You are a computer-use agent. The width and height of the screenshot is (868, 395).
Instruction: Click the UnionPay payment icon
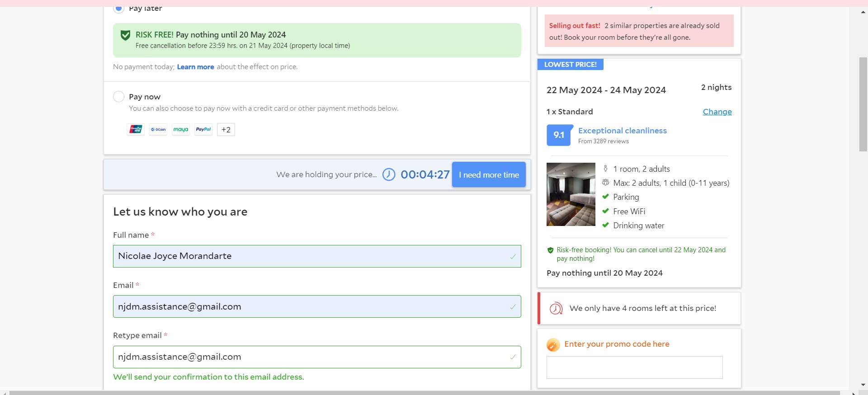pos(136,130)
